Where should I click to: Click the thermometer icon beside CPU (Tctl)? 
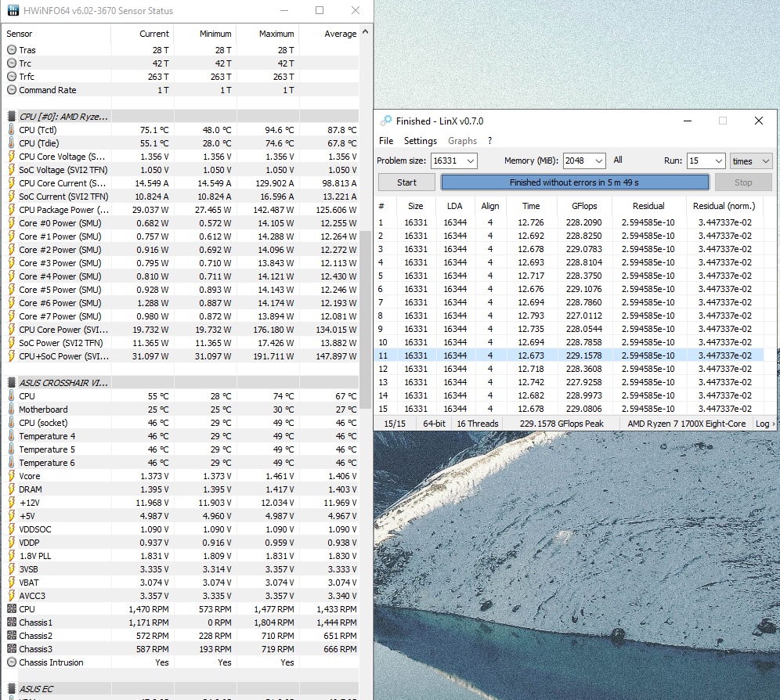tap(11, 130)
